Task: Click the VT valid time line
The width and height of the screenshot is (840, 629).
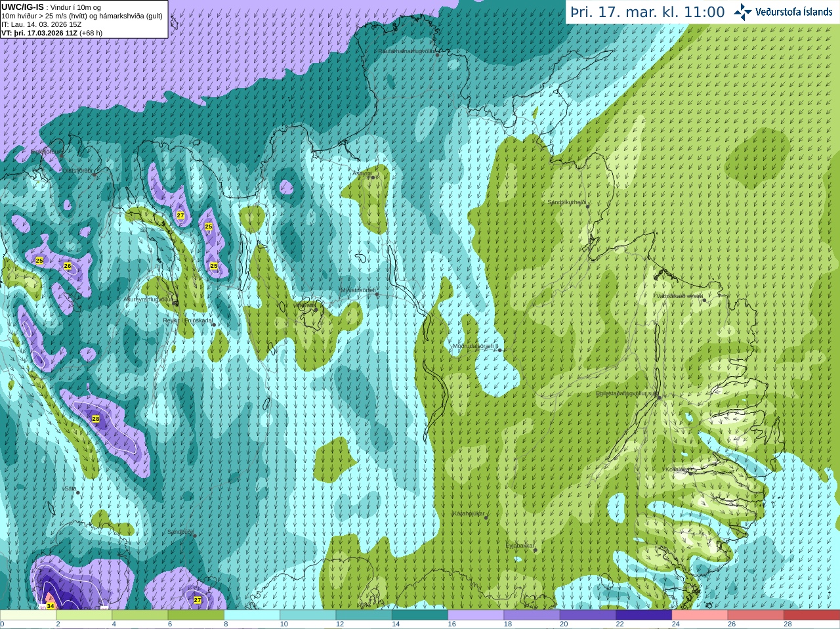Action: 52,33
